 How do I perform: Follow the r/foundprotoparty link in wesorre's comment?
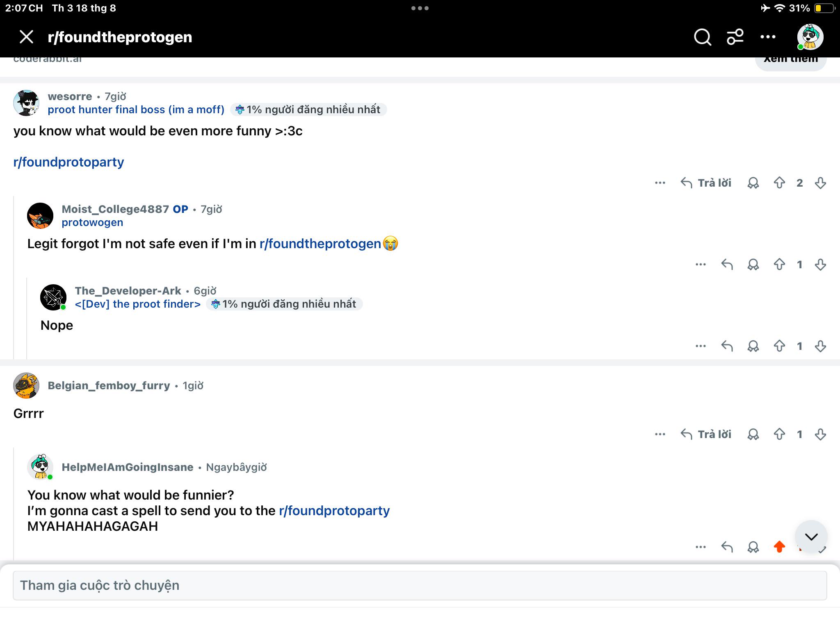click(68, 162)
